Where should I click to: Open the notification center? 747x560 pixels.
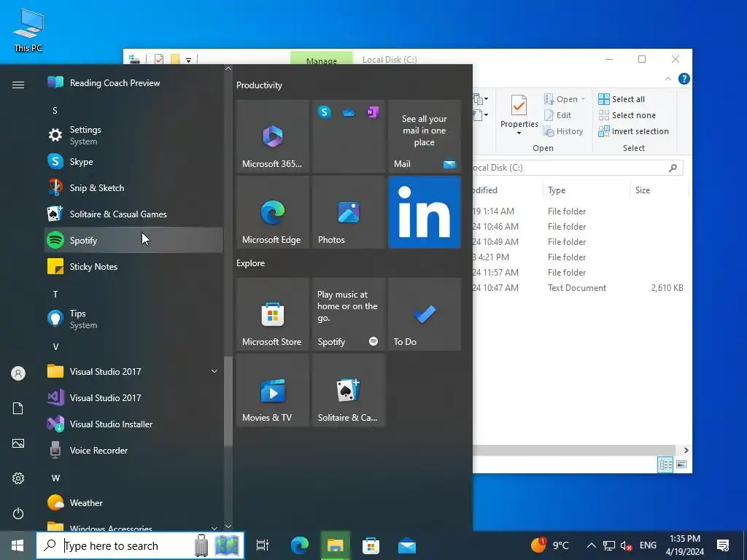723,545
